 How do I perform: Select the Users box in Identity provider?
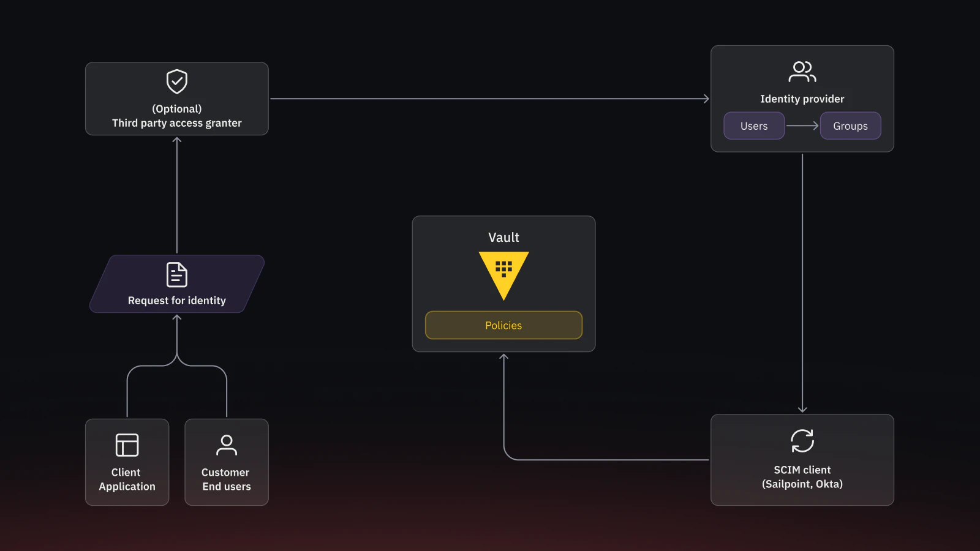tap(754, 126)
